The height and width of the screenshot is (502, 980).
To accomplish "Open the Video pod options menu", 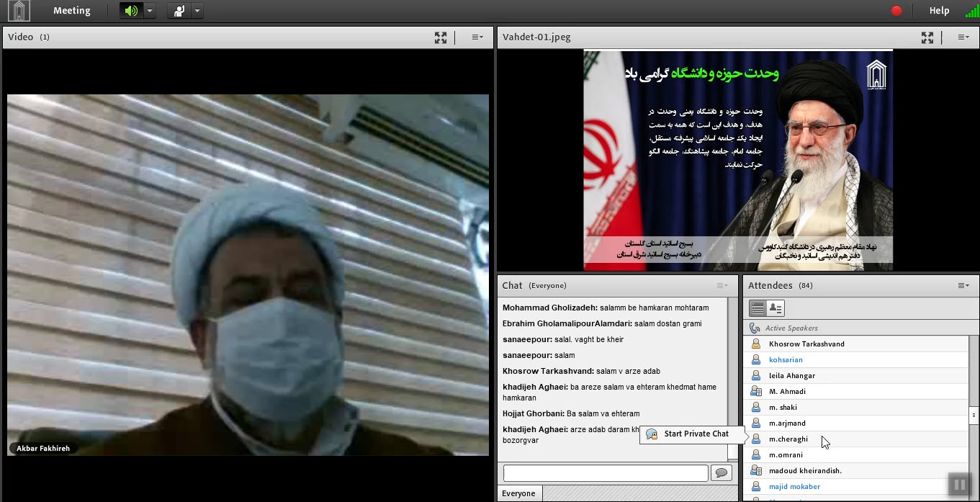I will 477,37.
